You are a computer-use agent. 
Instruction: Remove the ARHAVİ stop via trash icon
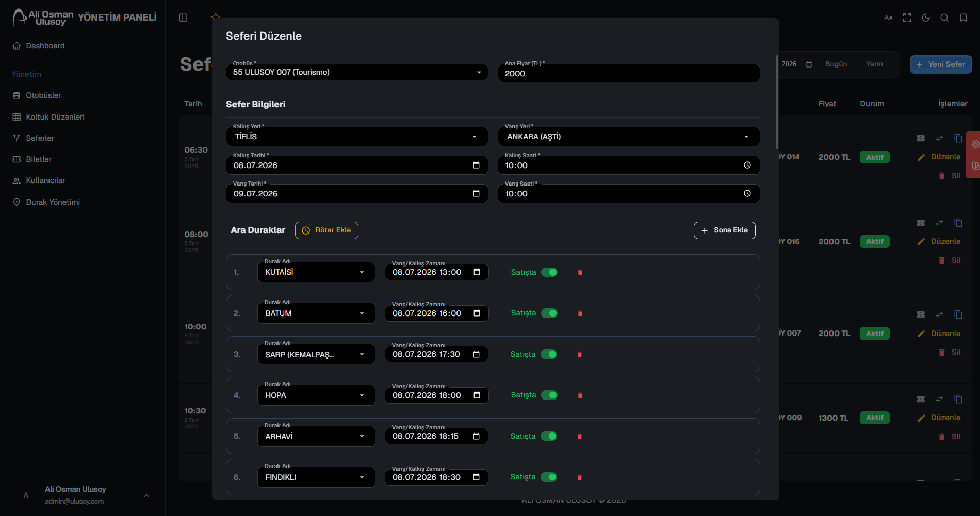pyautogui.click(x=579, y=436)
